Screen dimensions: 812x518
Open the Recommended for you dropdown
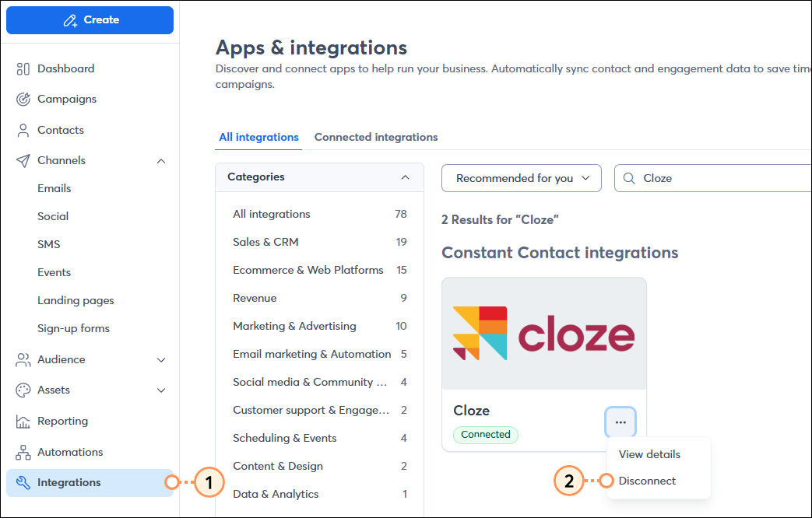(521, 178)
